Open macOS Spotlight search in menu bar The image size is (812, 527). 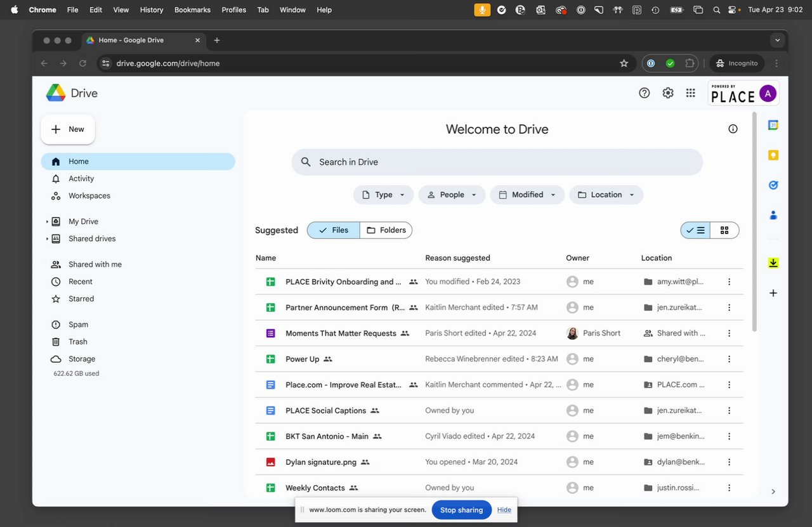click(x=716, y=10)
